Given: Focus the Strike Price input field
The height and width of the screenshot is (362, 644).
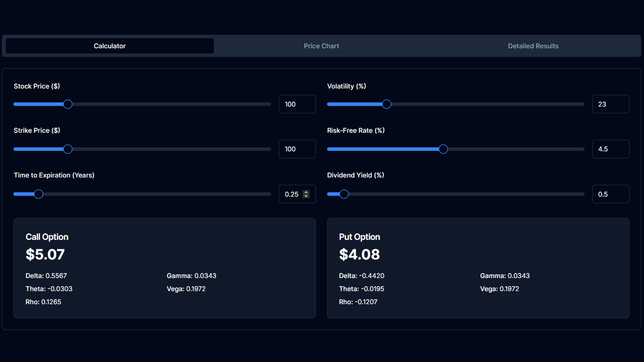Looking at the screenshot, I should pyautogui.click(x=297, y=149).
